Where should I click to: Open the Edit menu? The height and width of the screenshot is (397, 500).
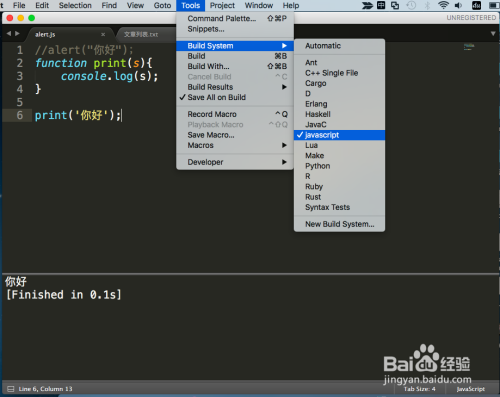(x=42, y=5)
